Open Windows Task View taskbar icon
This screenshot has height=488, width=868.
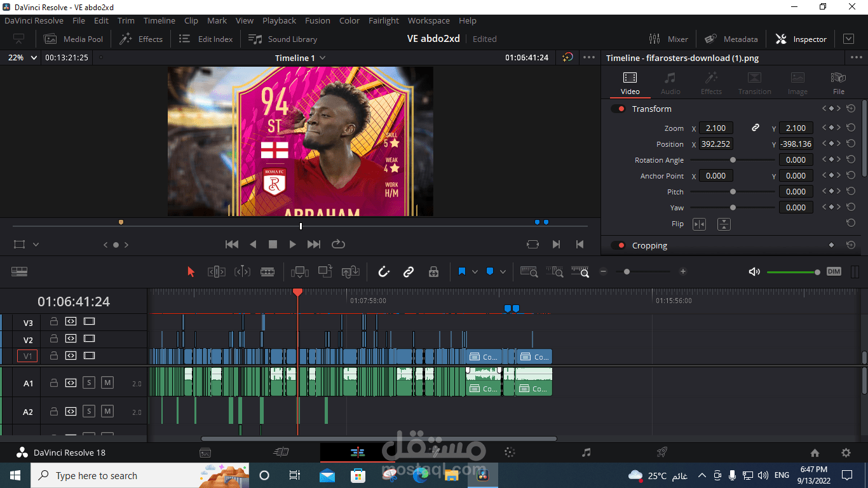point(294,475)
